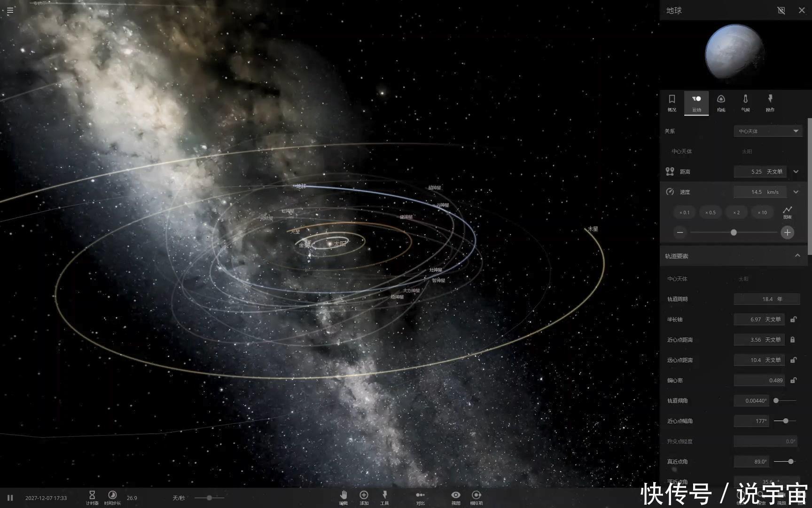The height and width of the screenshot is (508, 812).
Task: Open the 图表 chart for speed
Action: 787,210
